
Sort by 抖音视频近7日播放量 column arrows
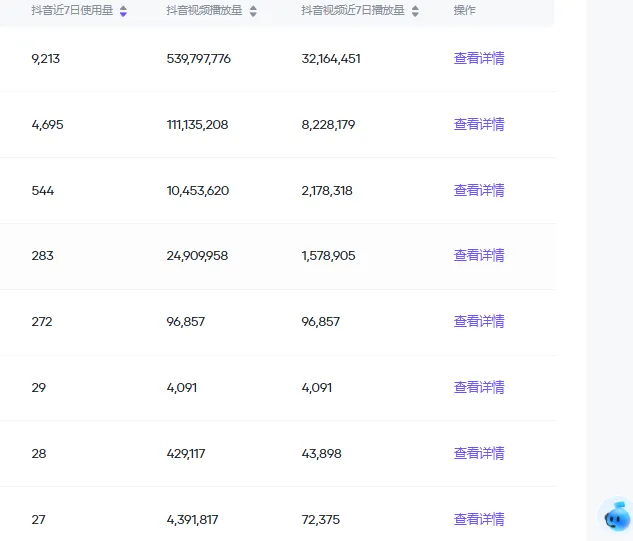(x=415, y=11)
